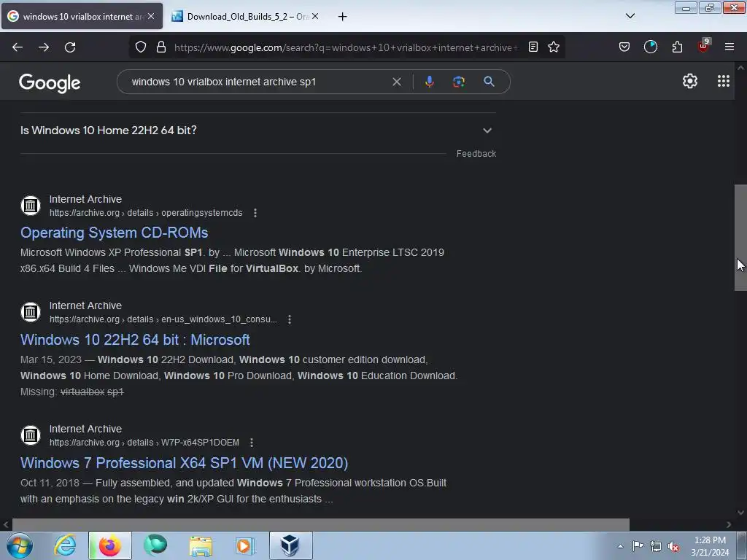Viewport: 747px width, 560px height.
Task: Click the padlock site security icon
Action: pos(161,47)
